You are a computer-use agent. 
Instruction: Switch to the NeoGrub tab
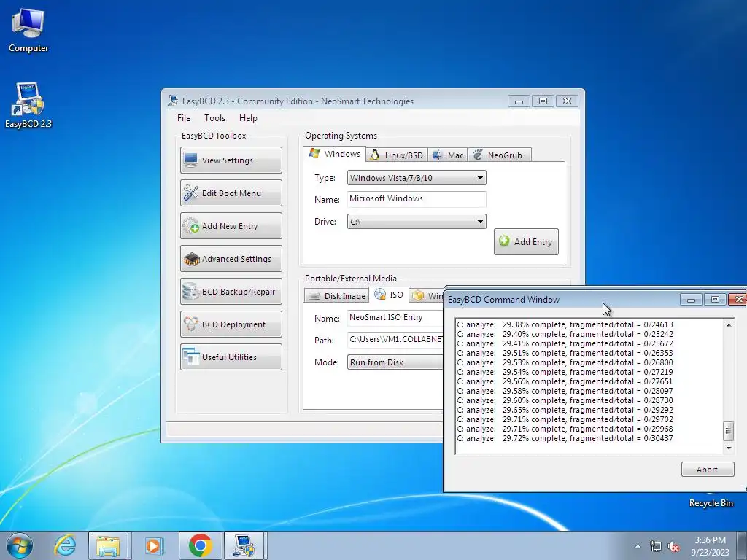499,155
